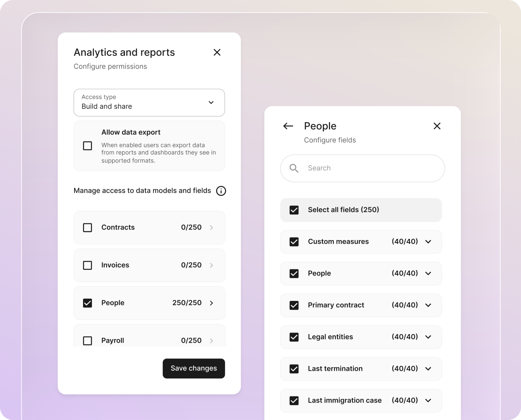Check the Invoices data model checkbox
This screenshot has height=420, width=521.
click(x=88, y=265)
